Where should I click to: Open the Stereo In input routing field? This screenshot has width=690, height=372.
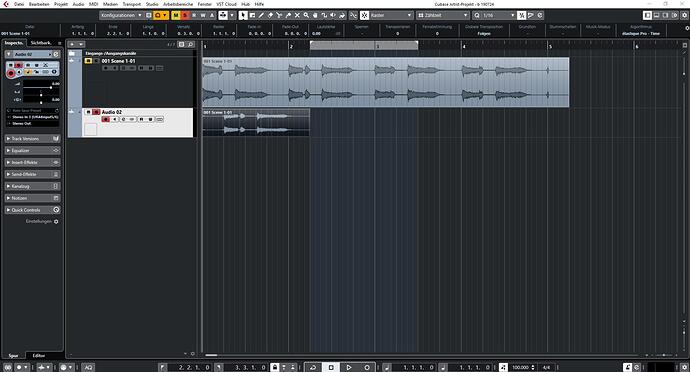pos(33,117)
